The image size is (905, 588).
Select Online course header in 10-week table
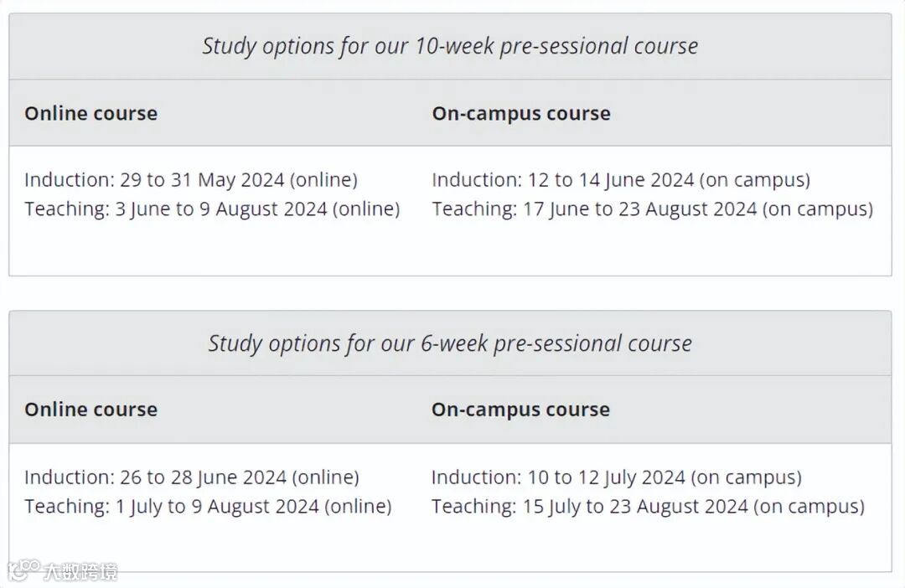tap(90, 113)
